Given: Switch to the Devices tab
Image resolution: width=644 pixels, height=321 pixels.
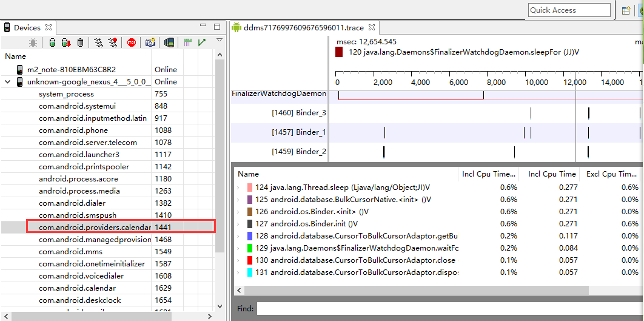Looking at the screenshot, I should 27,27.
